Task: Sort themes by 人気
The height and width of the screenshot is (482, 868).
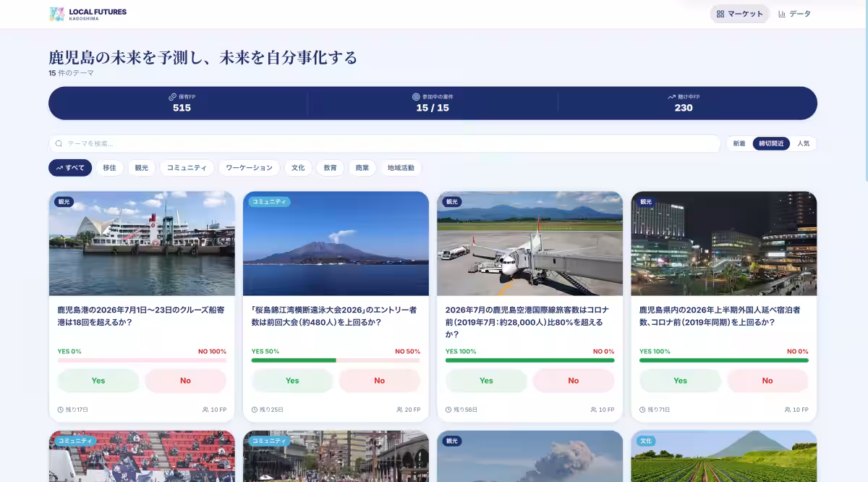Action: 803,143
